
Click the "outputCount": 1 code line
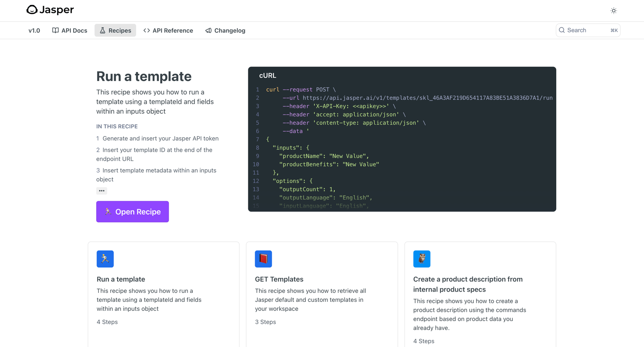click(308, 189)
